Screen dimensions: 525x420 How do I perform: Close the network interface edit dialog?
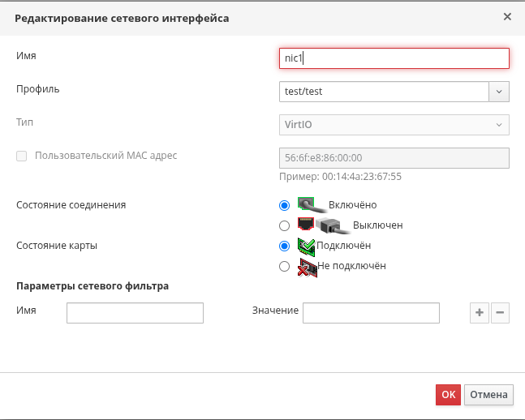507,17
